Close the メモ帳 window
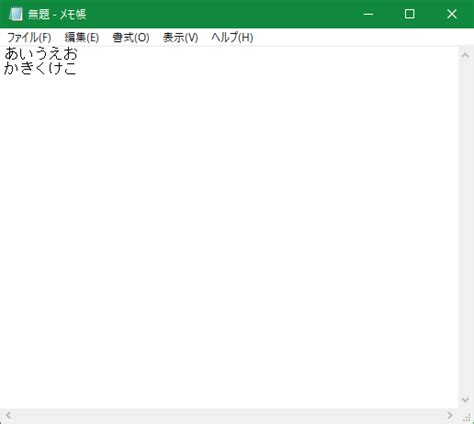The image size is (474, 424). pyautogui.click(x=452, y=14)
